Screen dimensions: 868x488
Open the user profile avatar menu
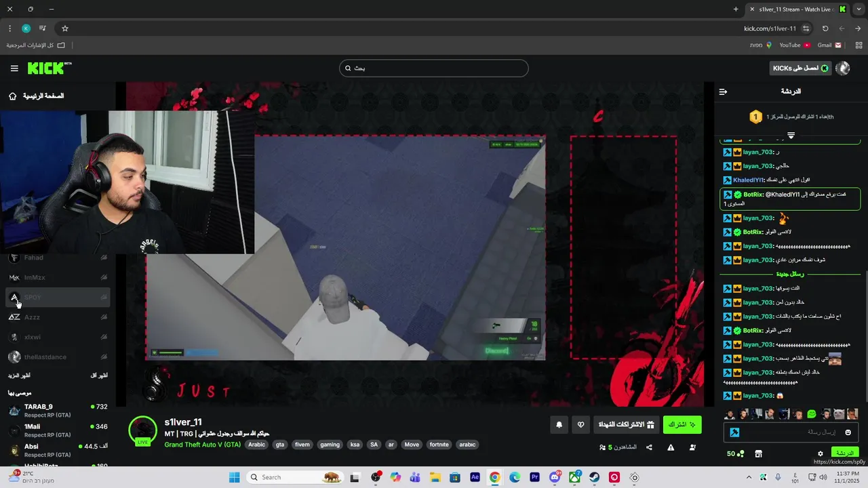pos(843,68)
